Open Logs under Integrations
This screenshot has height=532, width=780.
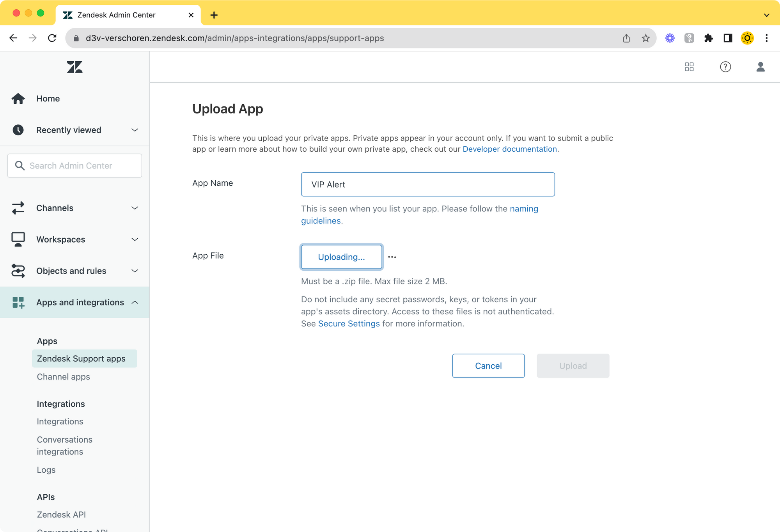pyautogui.click(x=46, y=470)
